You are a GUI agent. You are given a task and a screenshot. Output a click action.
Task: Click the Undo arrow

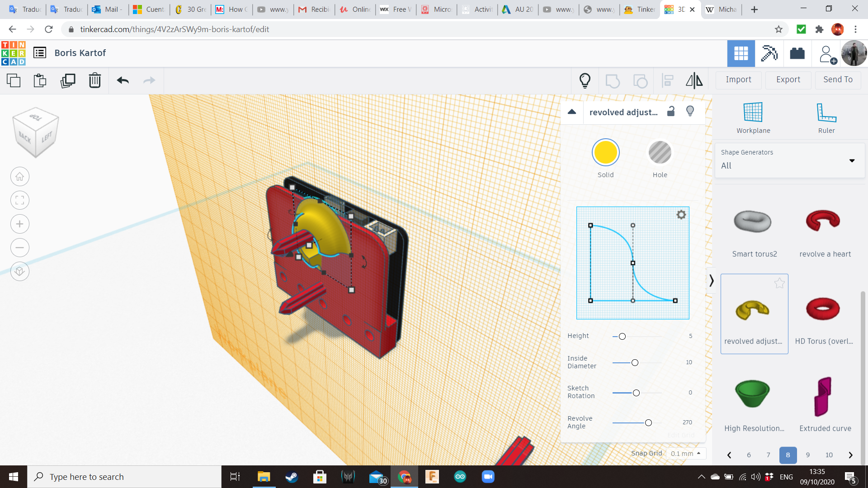click(123, 81)
